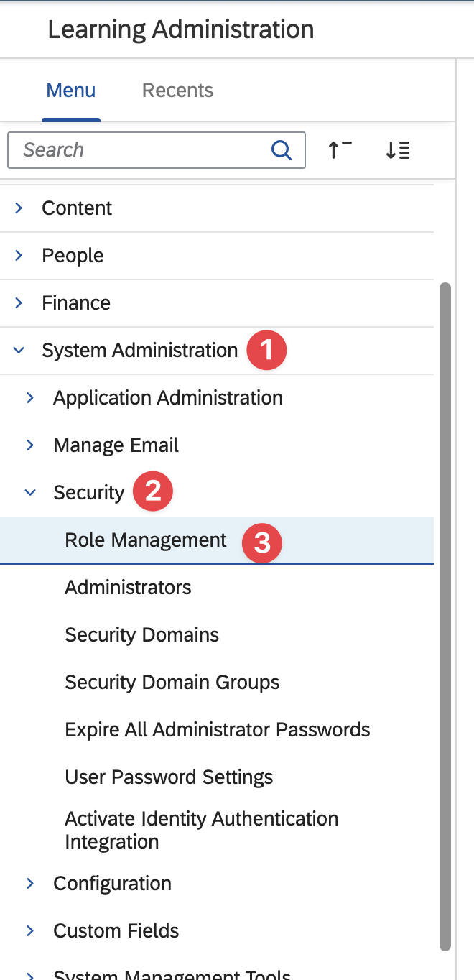Click the expand all menu icon
474x980 pixels.
pyautogui.click(x=397, y=149)
